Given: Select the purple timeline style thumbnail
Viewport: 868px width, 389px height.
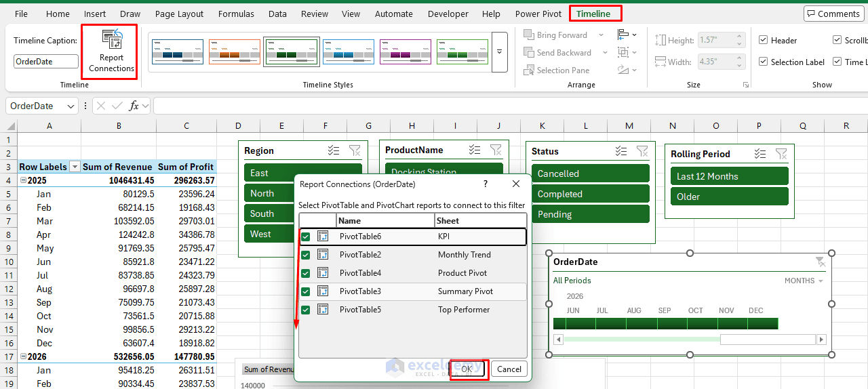Looking at the screenshot, I should click(406, 52).
